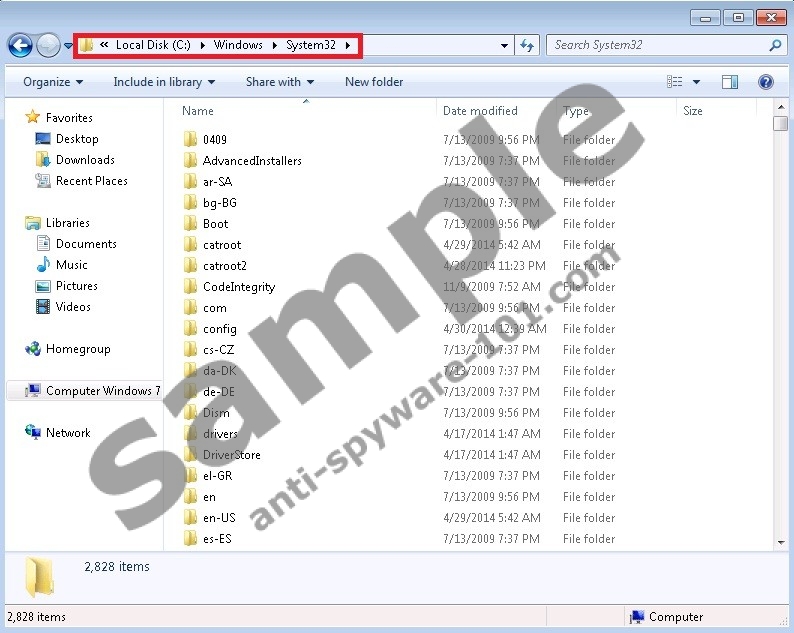
Task: Select Favorites in navigation pane
Action: (69, 118)
